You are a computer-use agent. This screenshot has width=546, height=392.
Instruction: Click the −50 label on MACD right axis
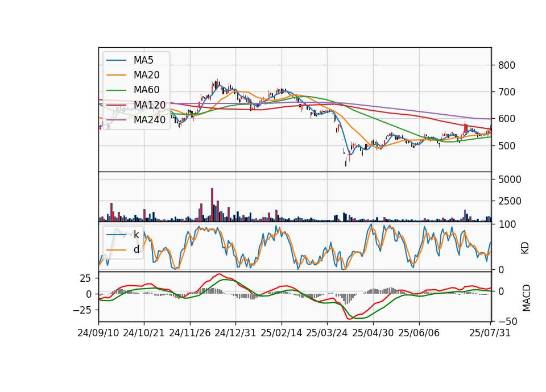click(508, 322)
